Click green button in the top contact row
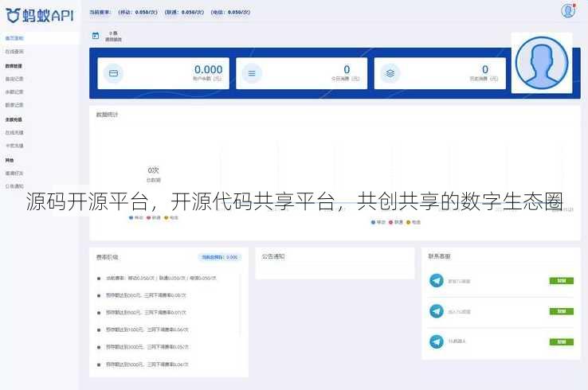This screenshot has height=390, width=588. point(562,281)
